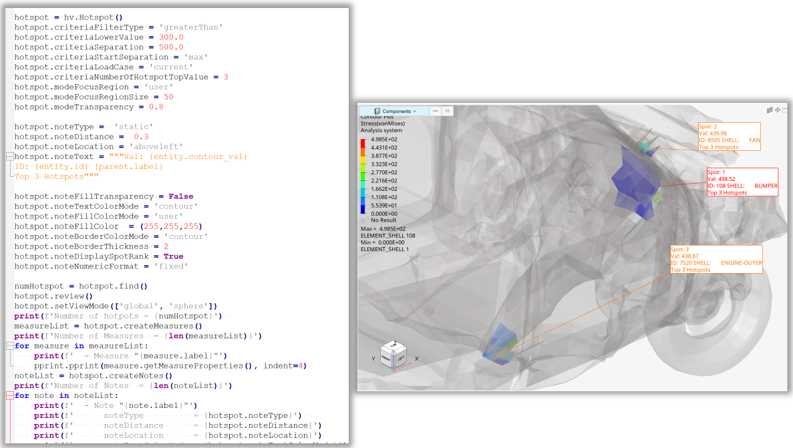793x448 pixels.
Task: Select the Spot 2 FAN hotspot note
Action: 728,137
